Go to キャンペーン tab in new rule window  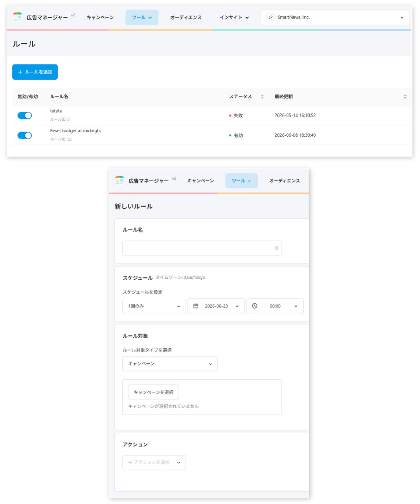[200, 181]
